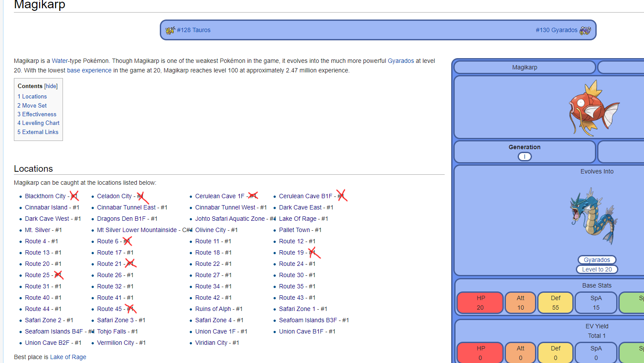This screenshot has width=644, height=363.
Task: Open Cerulean Cave 1F location link
Action: tap(220, 196)
